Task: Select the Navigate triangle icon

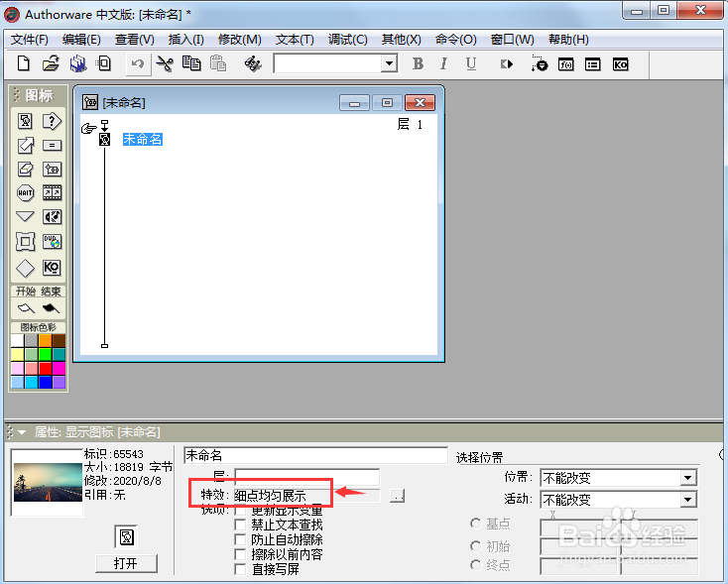Action: click(25, 216)
